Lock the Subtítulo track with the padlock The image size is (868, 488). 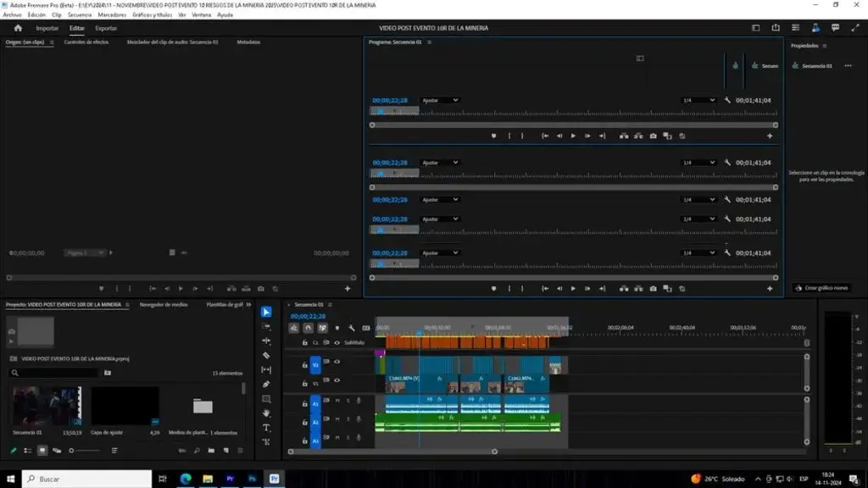coord(304,342)
